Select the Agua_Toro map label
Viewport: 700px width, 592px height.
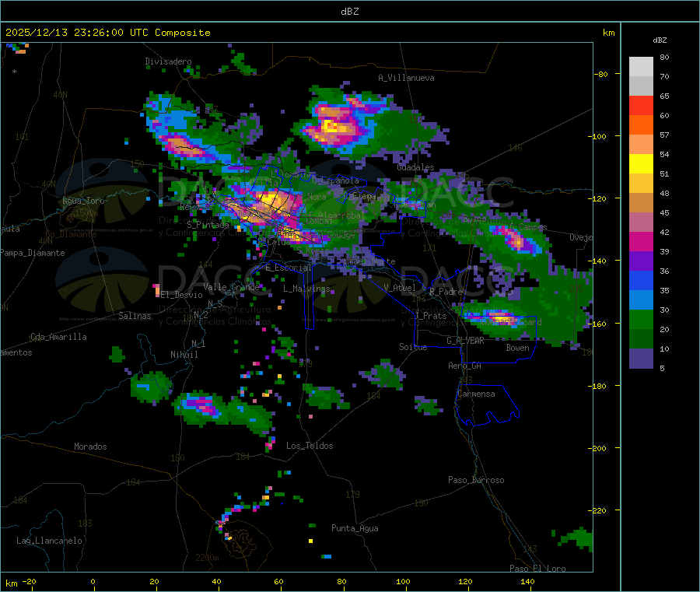pos(83,201)
